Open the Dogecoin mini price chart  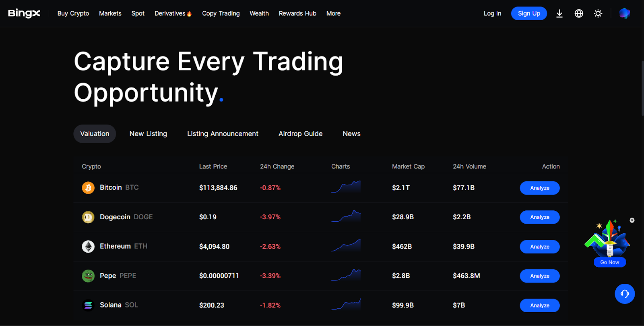pyautogui.click(x=346, y=216)
